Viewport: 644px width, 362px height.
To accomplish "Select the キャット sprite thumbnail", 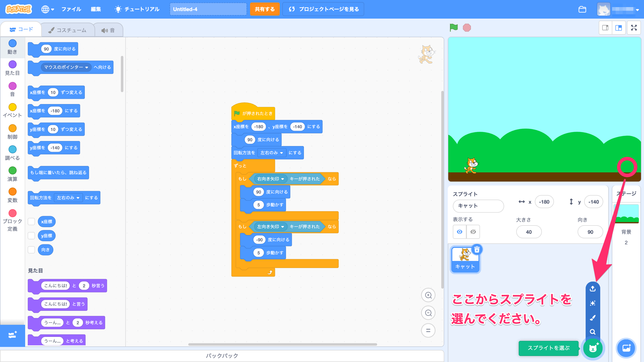I will (465, 260).
